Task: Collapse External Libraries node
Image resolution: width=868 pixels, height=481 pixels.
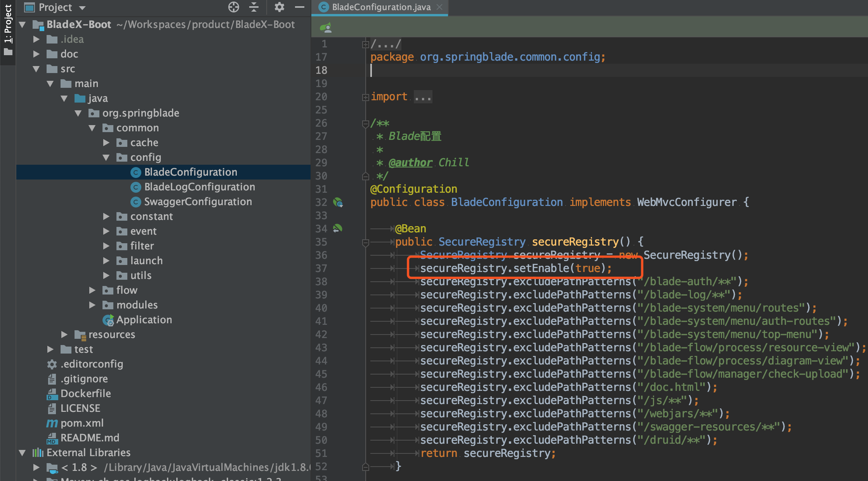Action: coord(23,453)
